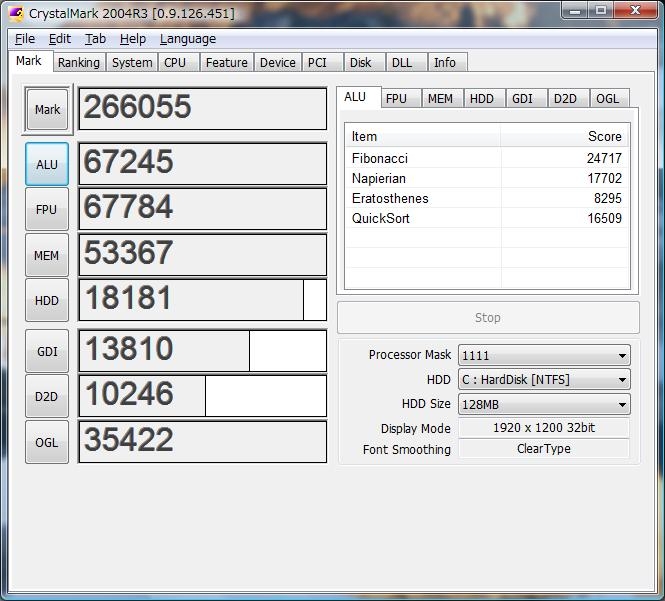Switch to the DLL tab
The width and height of the screenshot is (665, 601).
pos(406,62)
